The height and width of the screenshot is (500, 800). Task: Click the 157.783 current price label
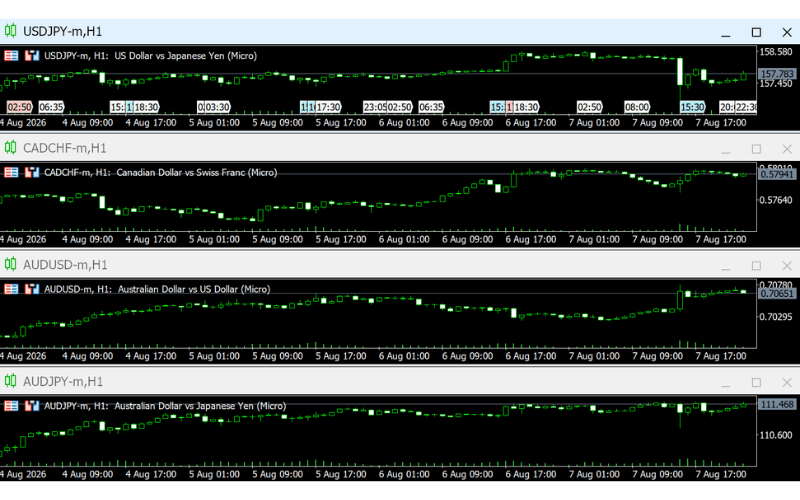point(777,74)
